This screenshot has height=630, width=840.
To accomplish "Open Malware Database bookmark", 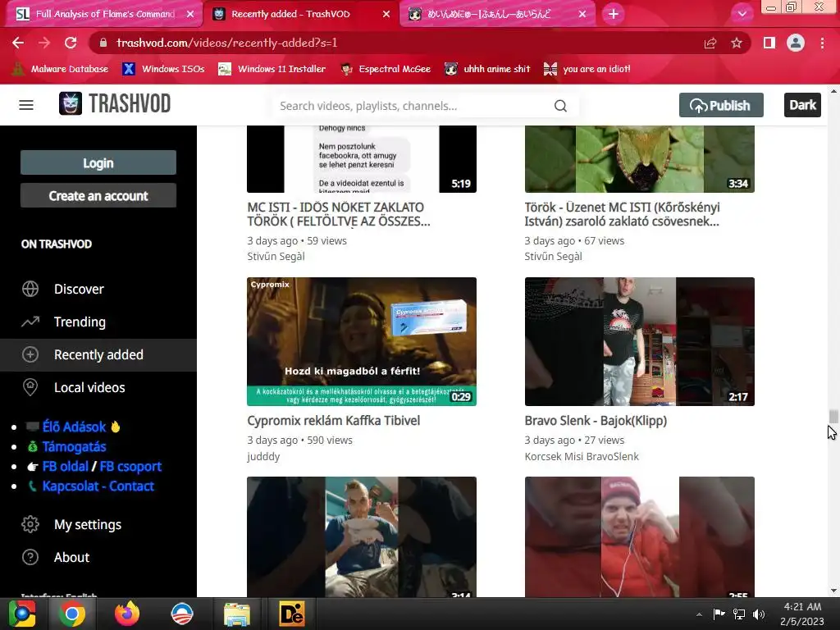I will [60, 69].
